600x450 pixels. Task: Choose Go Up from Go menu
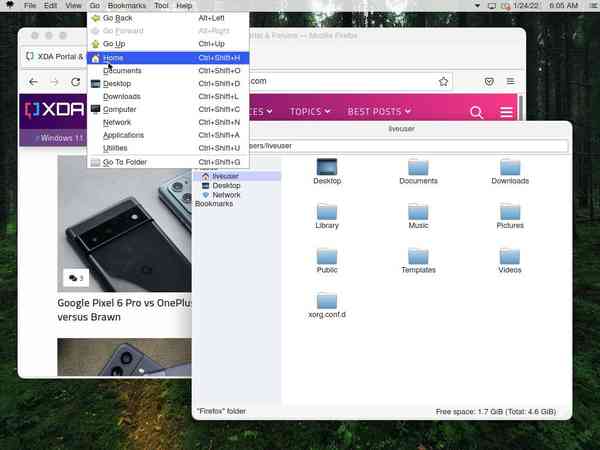coord(168,44)
